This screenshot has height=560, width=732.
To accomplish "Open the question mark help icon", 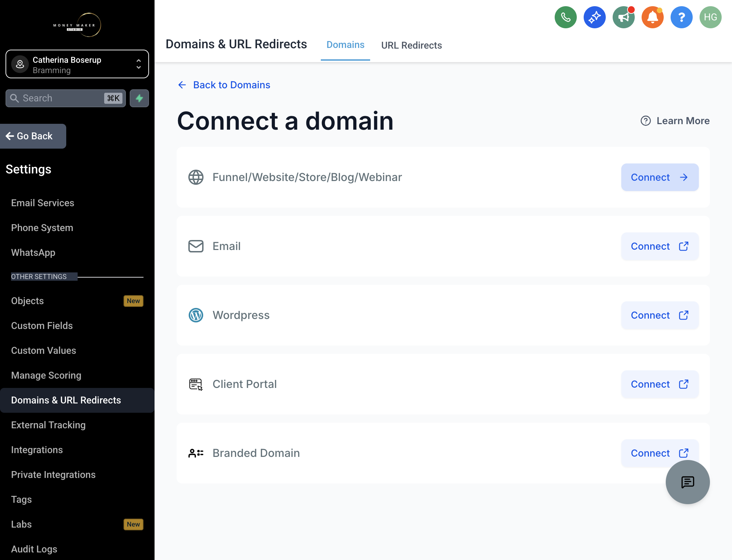I will (x=682, y=17).
